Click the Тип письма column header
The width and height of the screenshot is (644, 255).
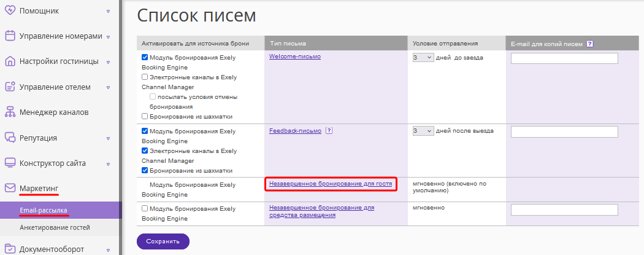click(x=336, y=44)
